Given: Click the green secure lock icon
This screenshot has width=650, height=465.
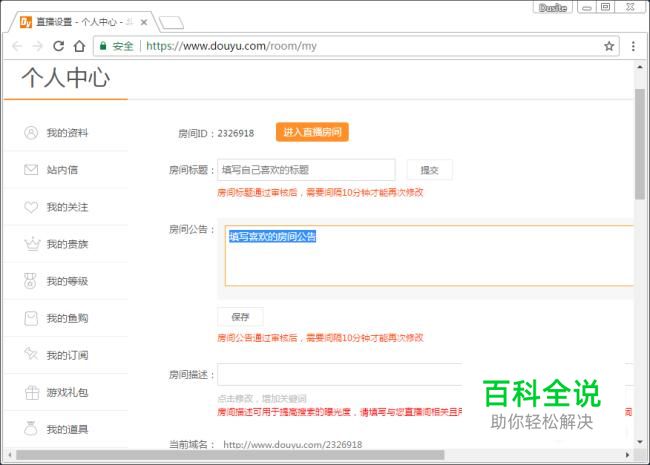Looking at the screenshot, I should [103, 46].
